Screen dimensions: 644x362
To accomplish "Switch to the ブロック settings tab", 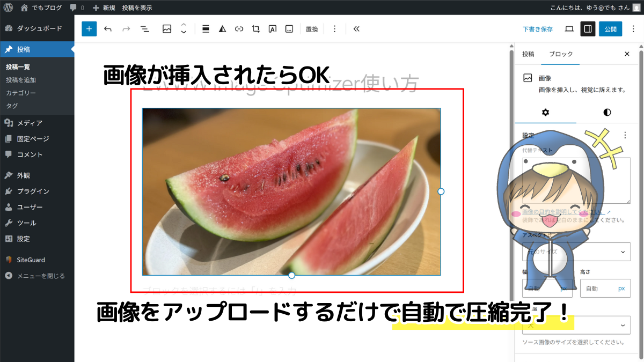I will (560, 54).
